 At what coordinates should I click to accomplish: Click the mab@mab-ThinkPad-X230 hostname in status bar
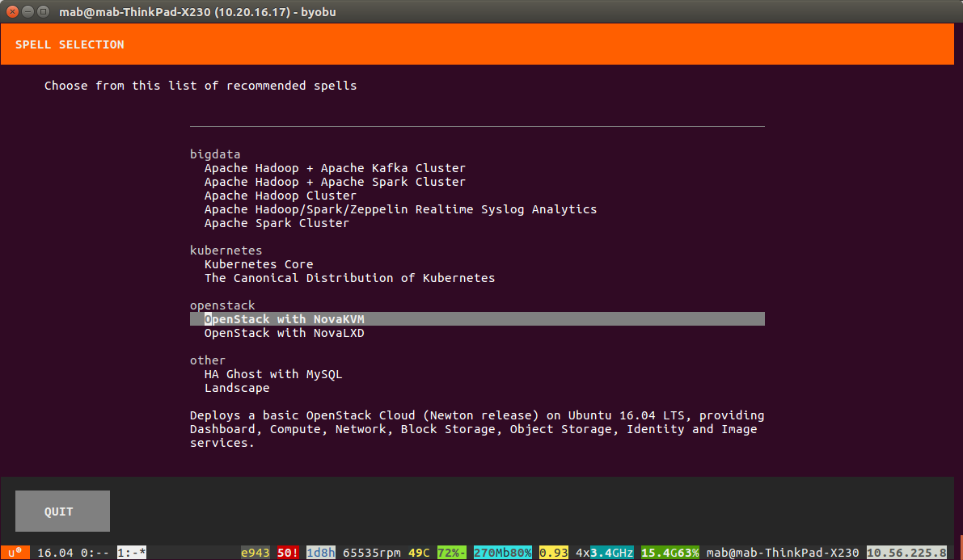[783, 553]
